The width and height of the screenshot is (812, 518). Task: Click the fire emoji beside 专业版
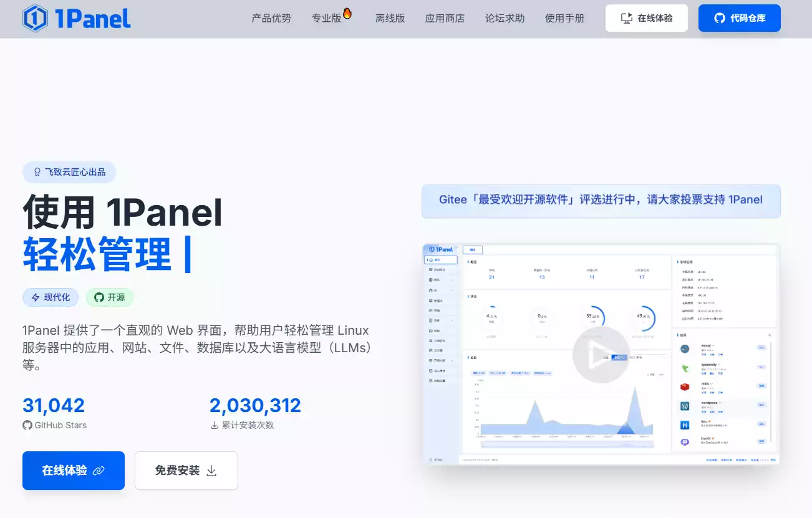click(x=347, y=12)
